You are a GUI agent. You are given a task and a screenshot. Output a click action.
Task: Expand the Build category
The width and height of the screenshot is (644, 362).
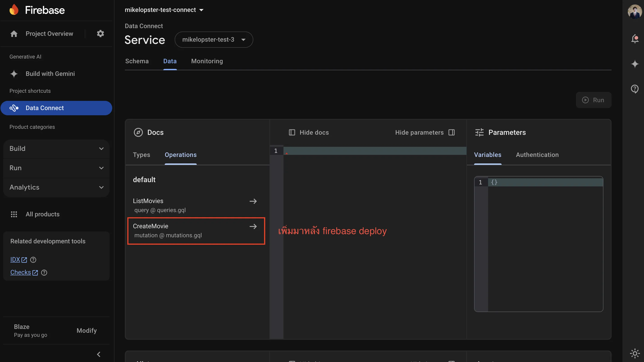pos(57,149)
